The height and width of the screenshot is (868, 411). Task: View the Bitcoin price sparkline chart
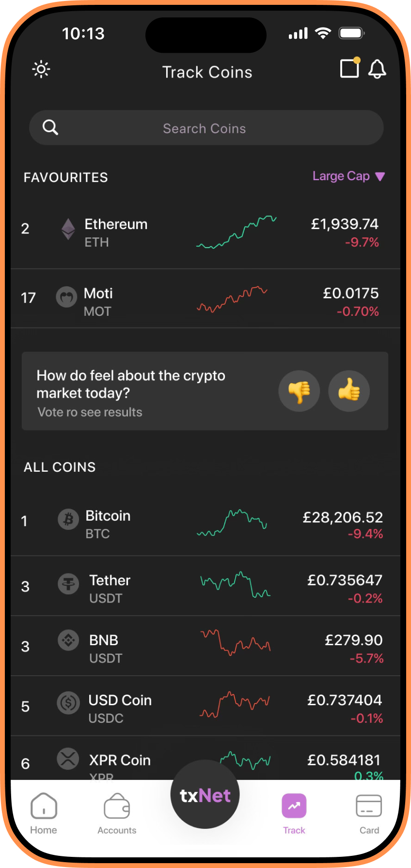[x=232, y=523]
